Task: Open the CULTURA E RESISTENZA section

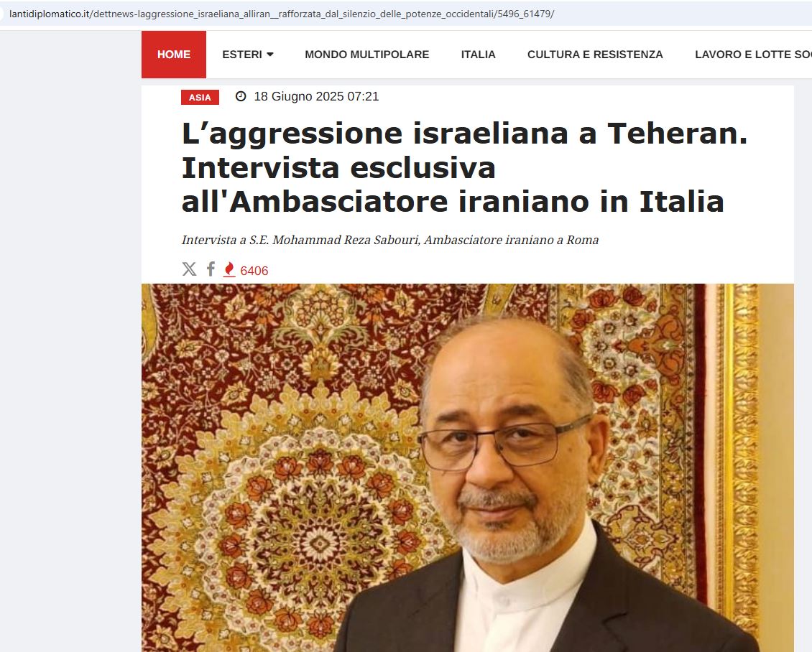Action: coord(595,55)
